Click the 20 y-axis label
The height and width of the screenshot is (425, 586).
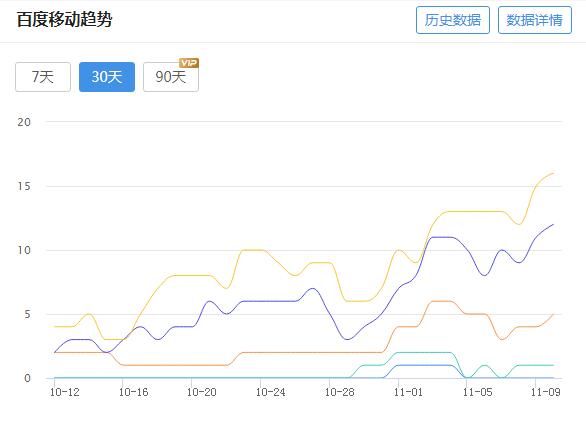pyautogui.click(x=24, y=122)
